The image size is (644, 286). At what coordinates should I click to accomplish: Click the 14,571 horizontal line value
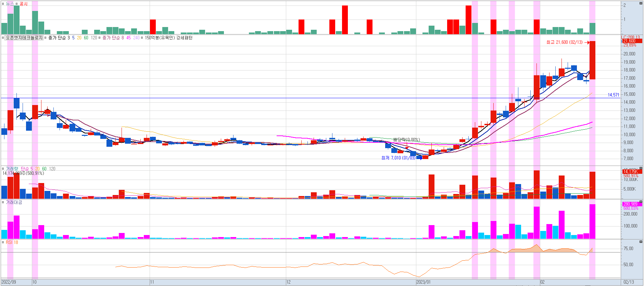[x=614, y=95]
